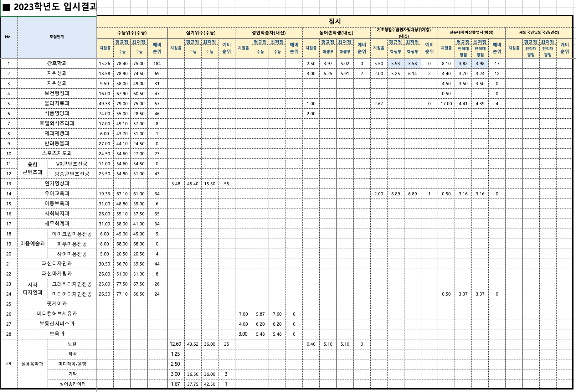This screenshot has height=392, width=576.
Task: Click the 184 waitlist value for 간호학과
Action: click(x=157, y=64)
